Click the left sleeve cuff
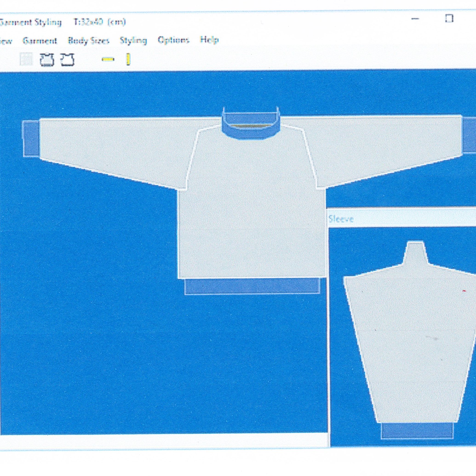 (x=32, y=138)
